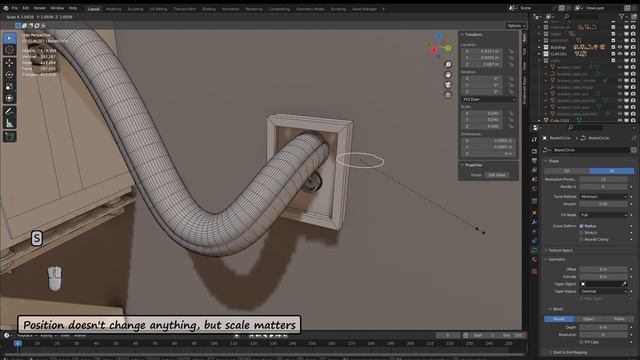Open the Output properties tab icon
Screen dimensions: 640x360
(x=534, y=161)
